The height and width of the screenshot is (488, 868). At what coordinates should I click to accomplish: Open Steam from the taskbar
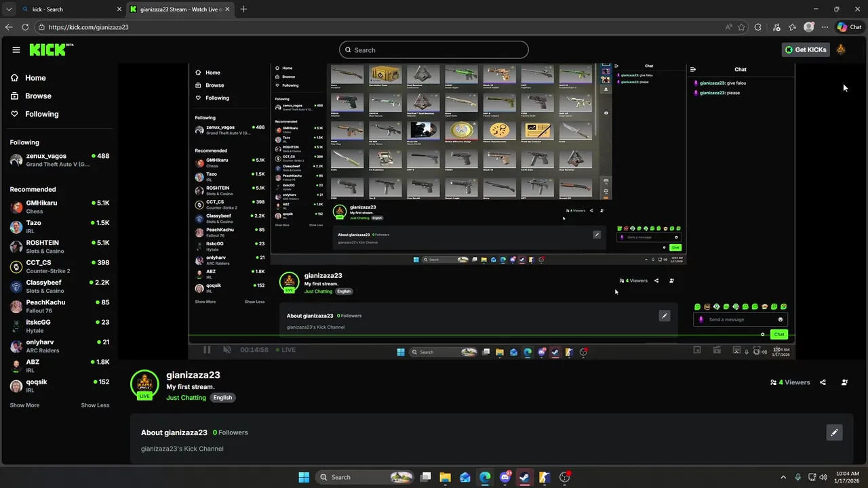click(x=524, y=477)
